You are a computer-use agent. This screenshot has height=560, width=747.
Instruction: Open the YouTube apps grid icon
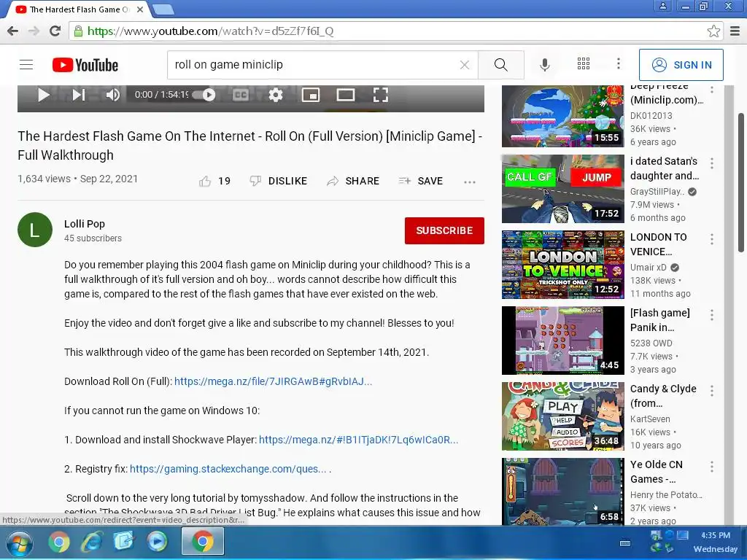(584, 64)
